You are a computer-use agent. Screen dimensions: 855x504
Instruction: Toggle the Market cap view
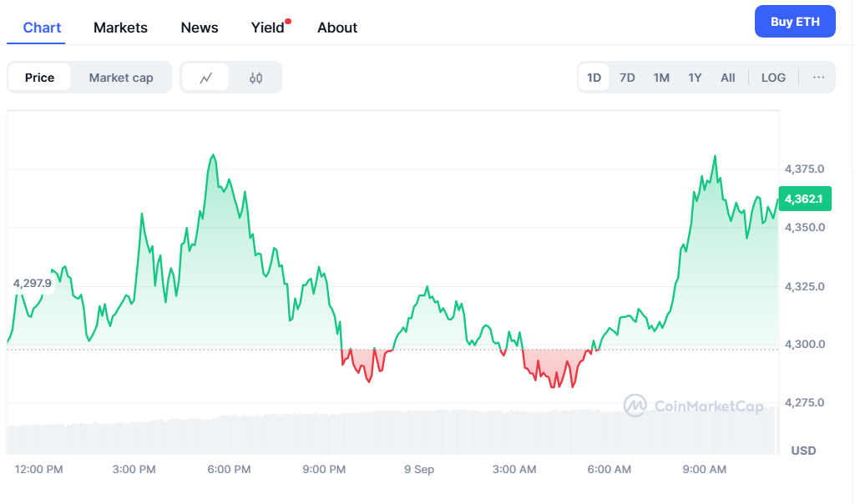pyautogui.click(x=121, y=78)
